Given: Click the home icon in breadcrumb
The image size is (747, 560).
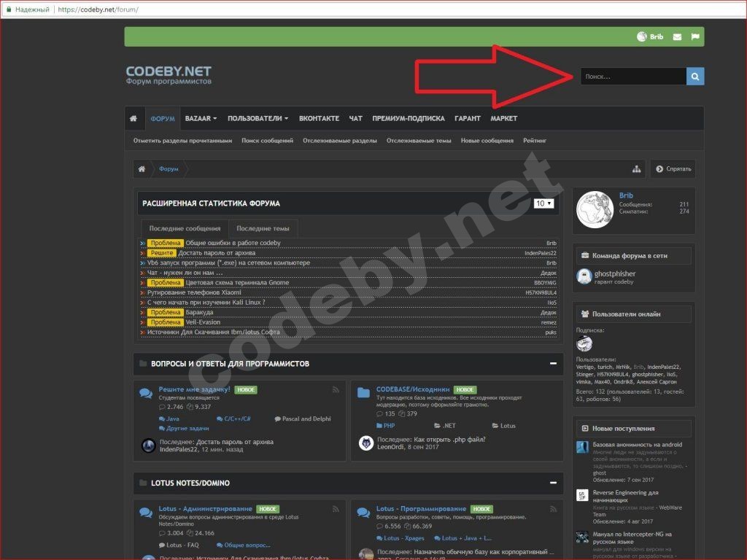Looking at the screenshot, I should [x=142, y=169].
